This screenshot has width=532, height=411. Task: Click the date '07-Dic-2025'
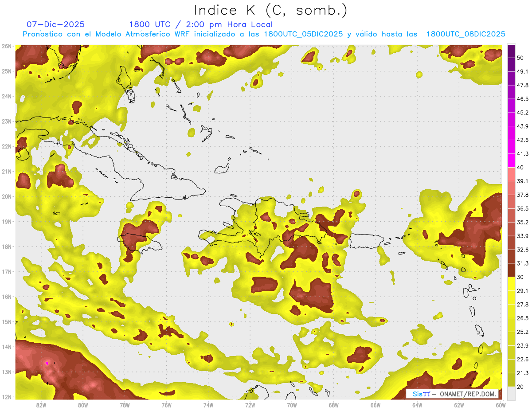(x=55, y=24)
